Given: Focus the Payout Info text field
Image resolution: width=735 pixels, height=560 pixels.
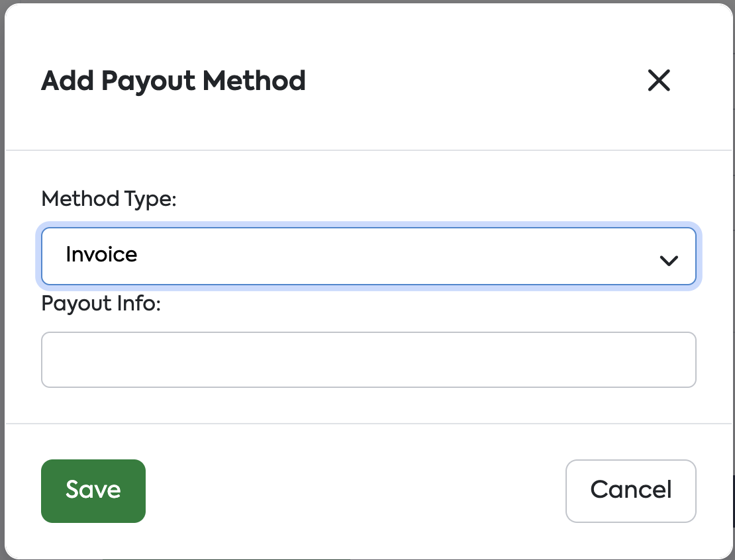Looking at the screenshot, I should pos(368,359).
